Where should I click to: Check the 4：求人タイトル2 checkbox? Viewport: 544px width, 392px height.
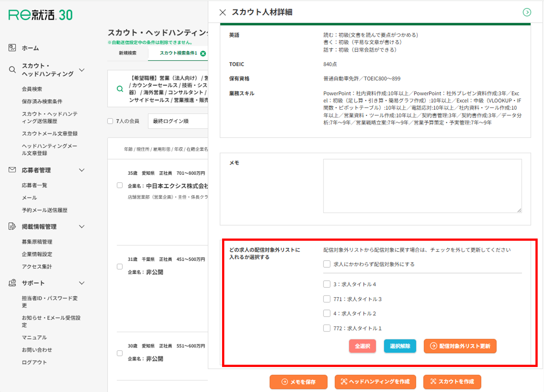click(x=327, y=313)
